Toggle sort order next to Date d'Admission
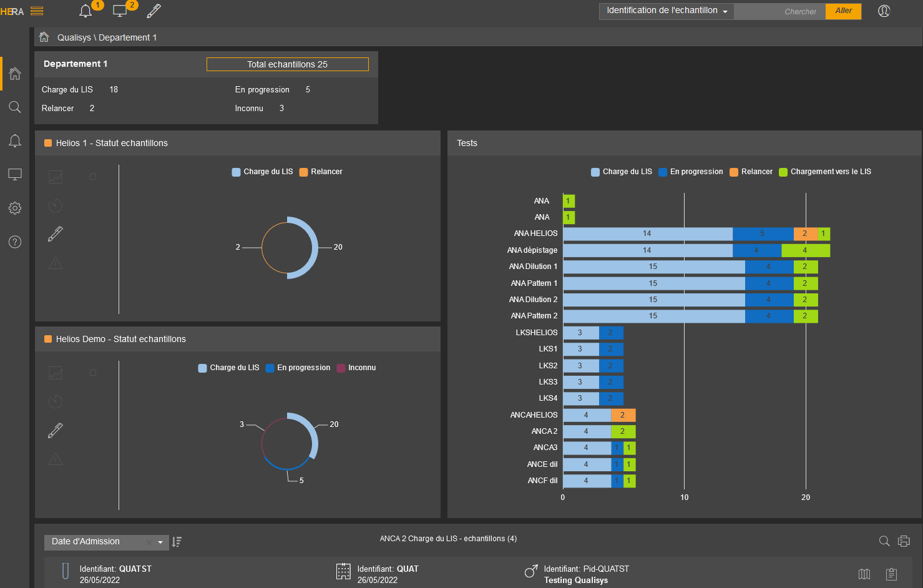The width and height of the screenshot is (923, 588). click(x=177, y=542)
